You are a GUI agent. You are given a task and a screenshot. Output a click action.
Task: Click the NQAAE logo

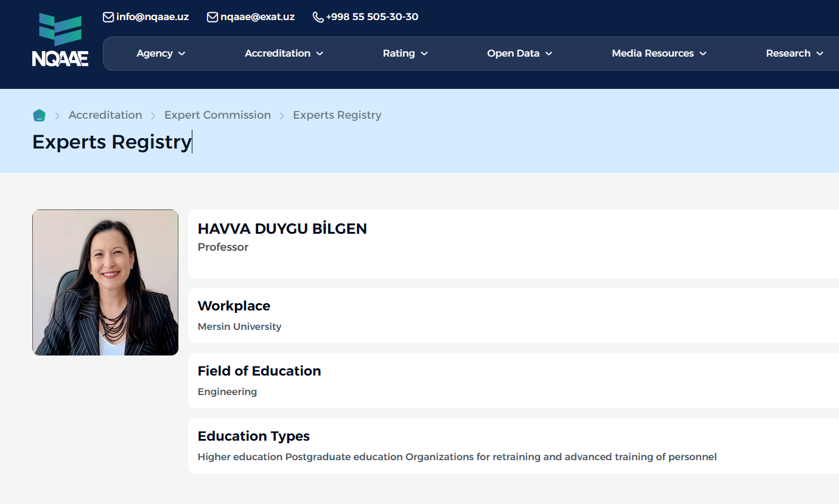click(60, 39)
